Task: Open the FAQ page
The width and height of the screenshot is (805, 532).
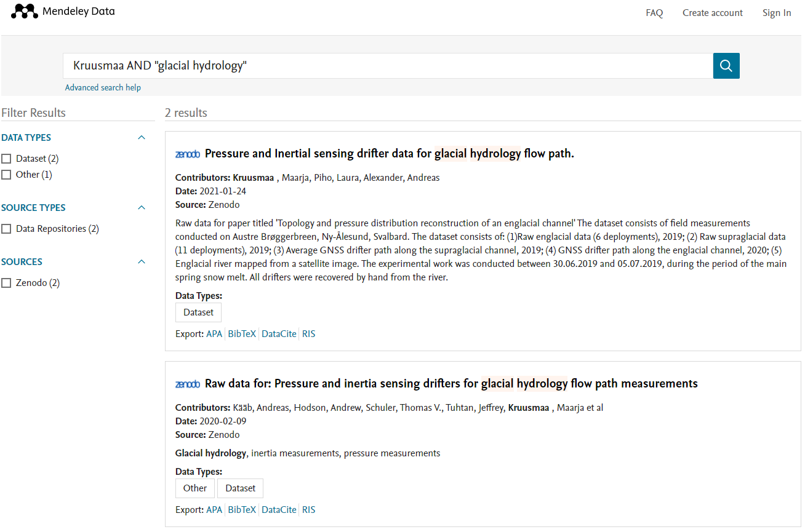Action: pyautogui.click(x=654, y=13)
